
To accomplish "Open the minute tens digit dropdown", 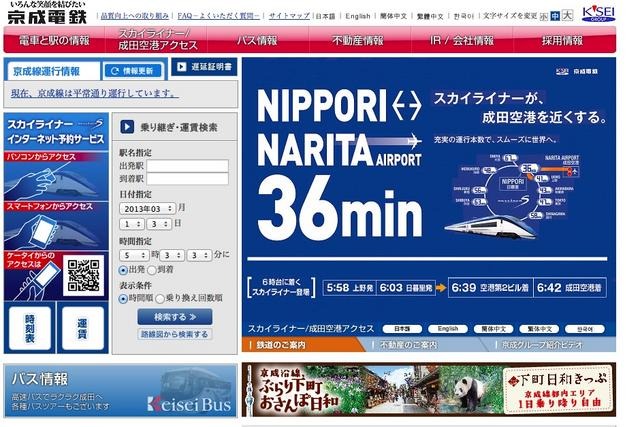I will click(172, 255).
